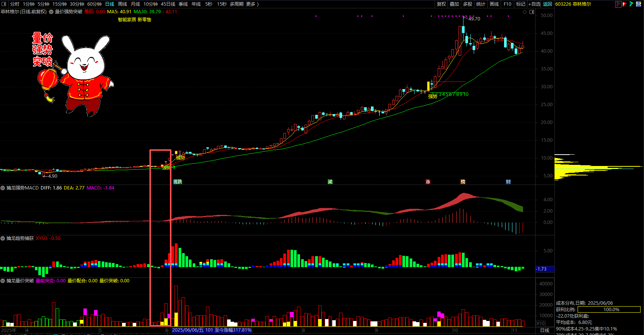Open the 擒龙量价突破 indicator dropdown arrow
This screenshot has width=644, height=335.
pos(3,281)
